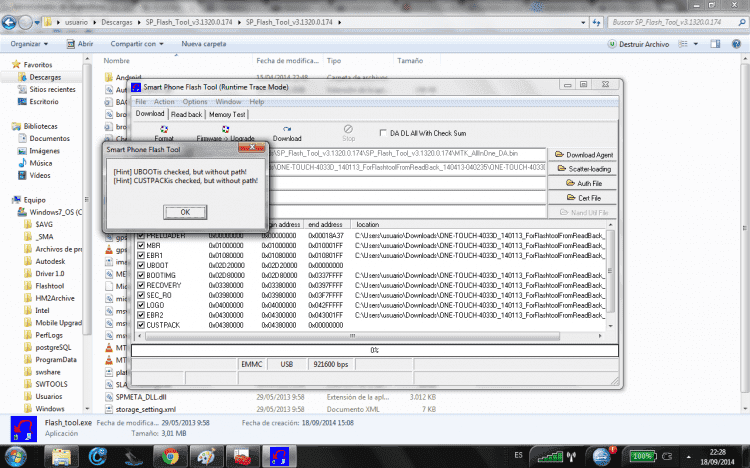750x468 pixels.
Task: Refresh the Explorer address bar
Action: 596,22
